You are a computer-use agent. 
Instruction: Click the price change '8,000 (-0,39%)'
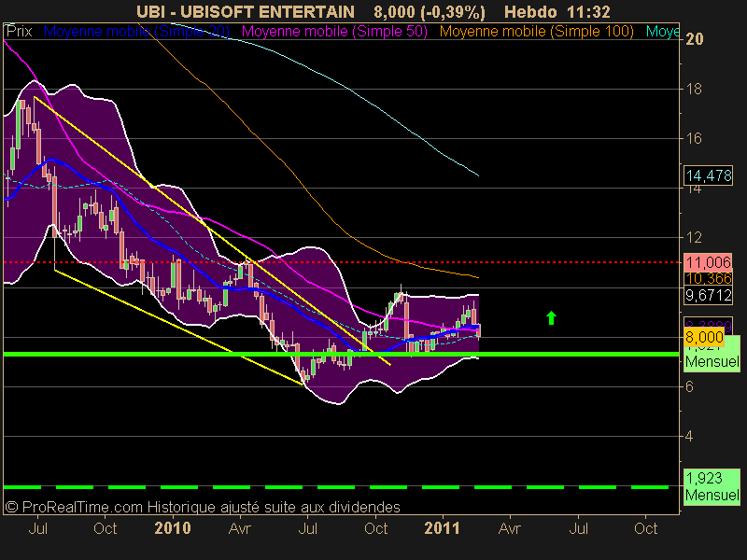430,11
